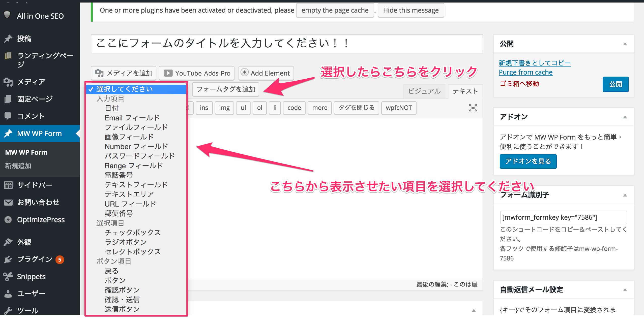Collapse the アドオン panel arrow
The width and height of the screenshot is (644, 327).
coord(625,117)
